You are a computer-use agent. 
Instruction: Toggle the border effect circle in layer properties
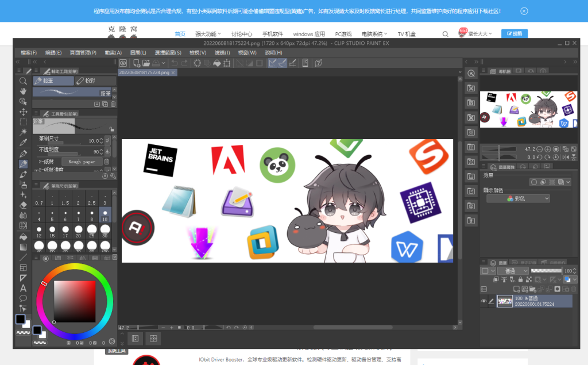click(x=534, y=182)
